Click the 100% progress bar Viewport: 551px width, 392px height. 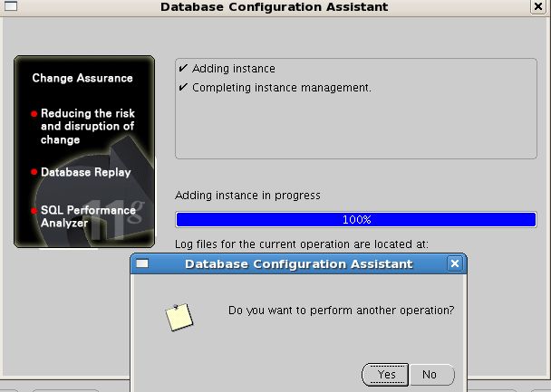point(356,220)
